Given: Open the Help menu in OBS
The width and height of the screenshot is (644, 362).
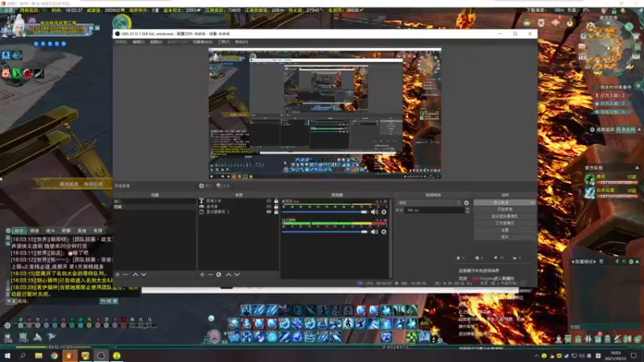Looking at the screenshot, I should (241, 42).
